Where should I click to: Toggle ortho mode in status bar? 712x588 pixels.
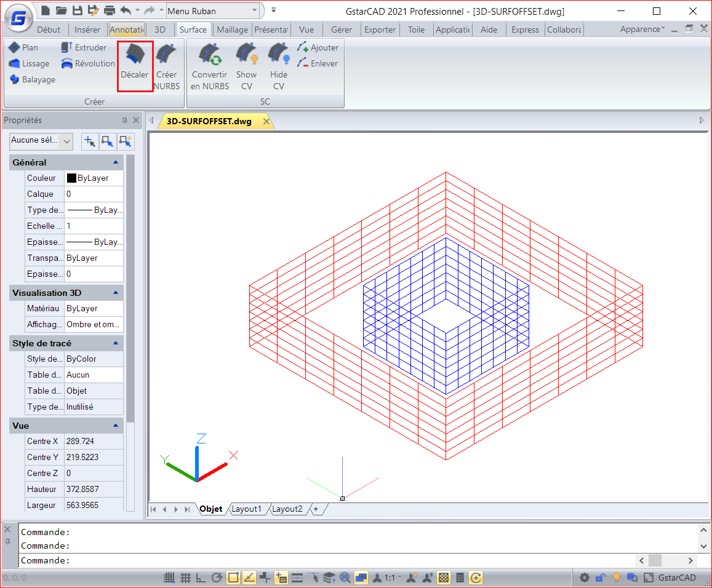[x=201, y=578]
